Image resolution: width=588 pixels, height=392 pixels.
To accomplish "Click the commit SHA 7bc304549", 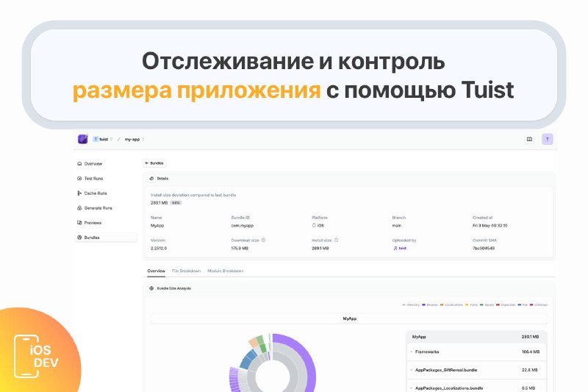I will coord(484,249).
